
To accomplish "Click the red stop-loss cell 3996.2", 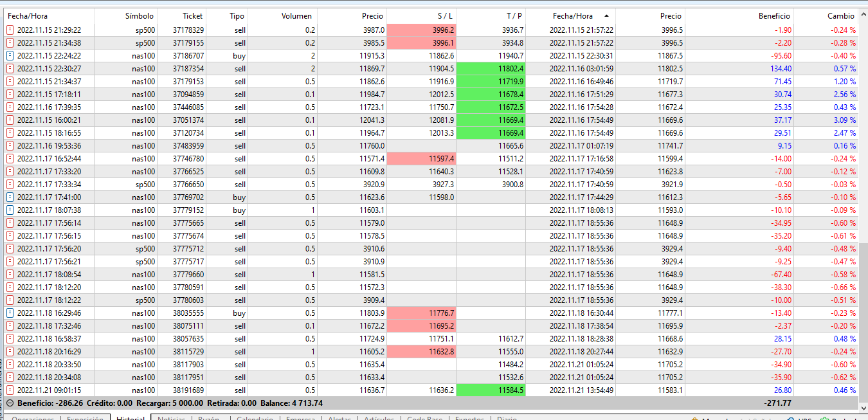I will 422,30.
